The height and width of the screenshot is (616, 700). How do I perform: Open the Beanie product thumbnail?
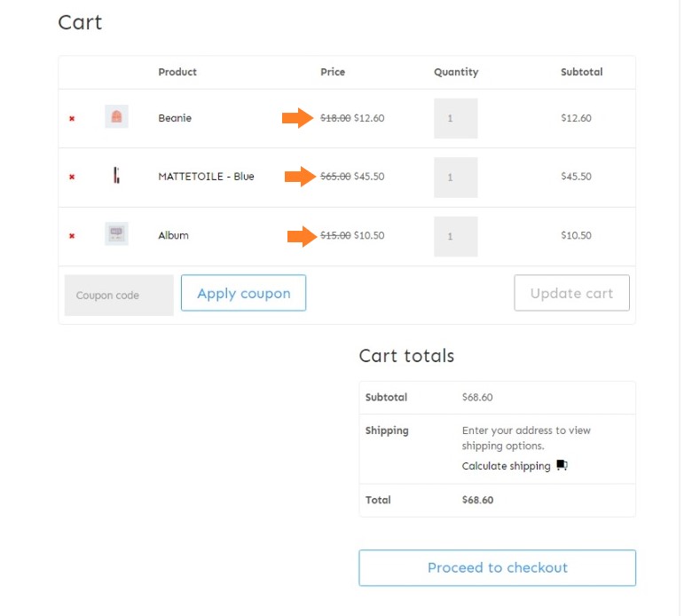coord(116,116)
